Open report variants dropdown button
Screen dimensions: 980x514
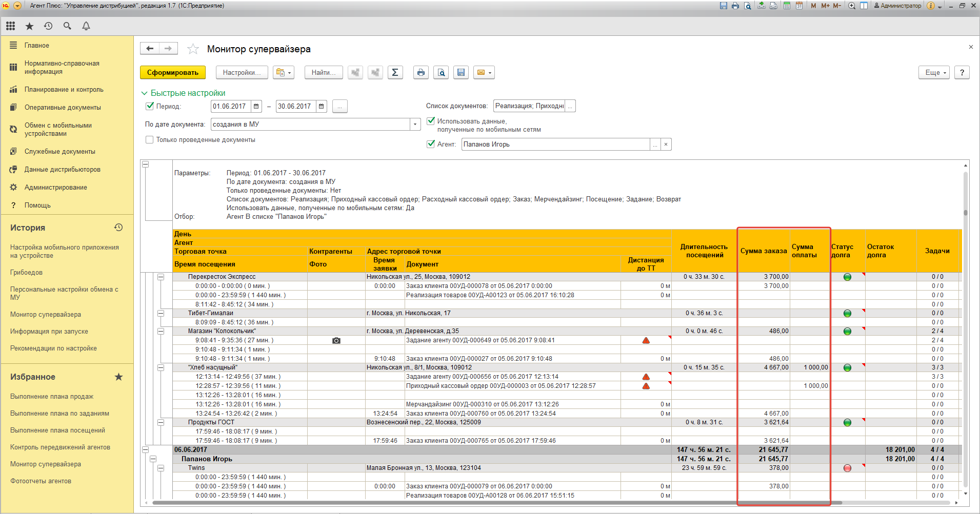pos(284,72)
